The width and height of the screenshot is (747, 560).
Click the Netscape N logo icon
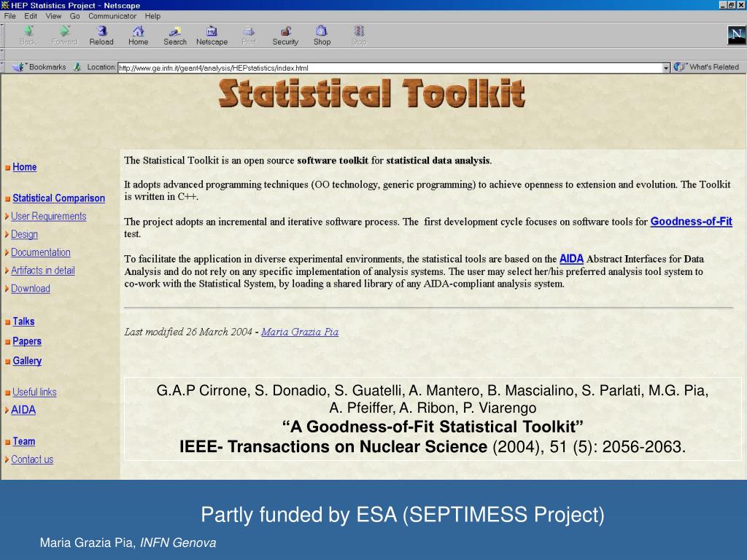736,35
